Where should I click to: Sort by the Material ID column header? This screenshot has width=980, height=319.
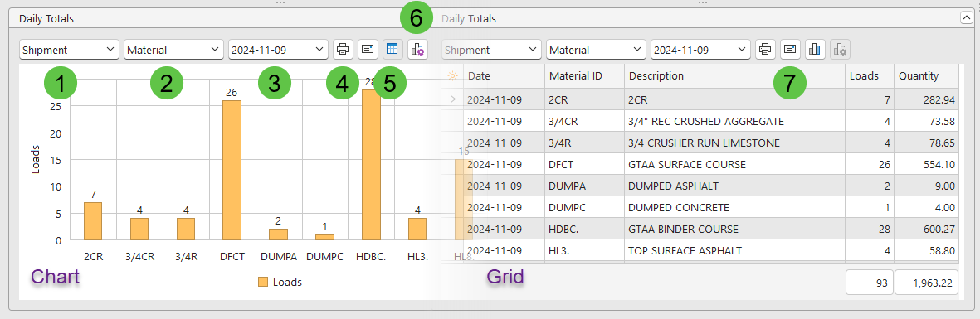coord(584,76)
